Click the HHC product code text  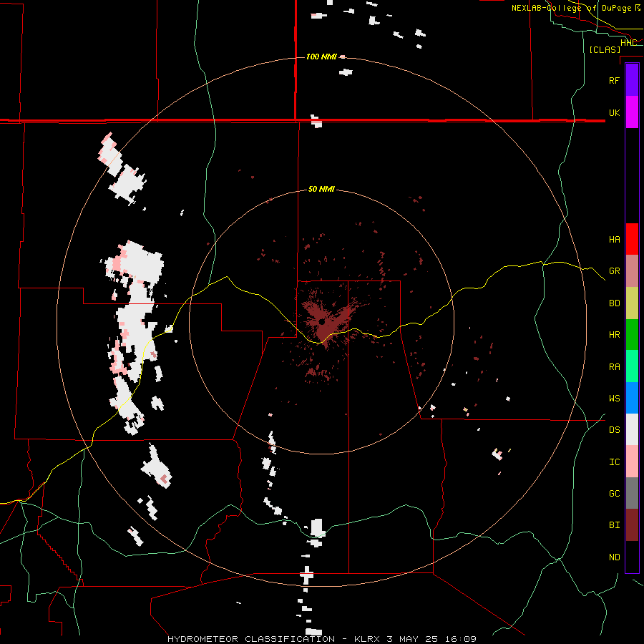point(628,42)
